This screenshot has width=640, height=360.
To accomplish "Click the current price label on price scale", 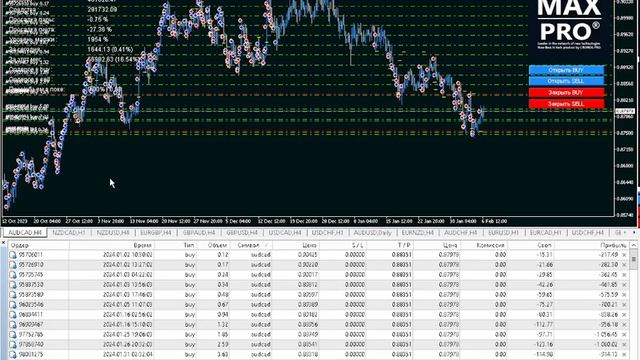I will [x=625, y=111].
